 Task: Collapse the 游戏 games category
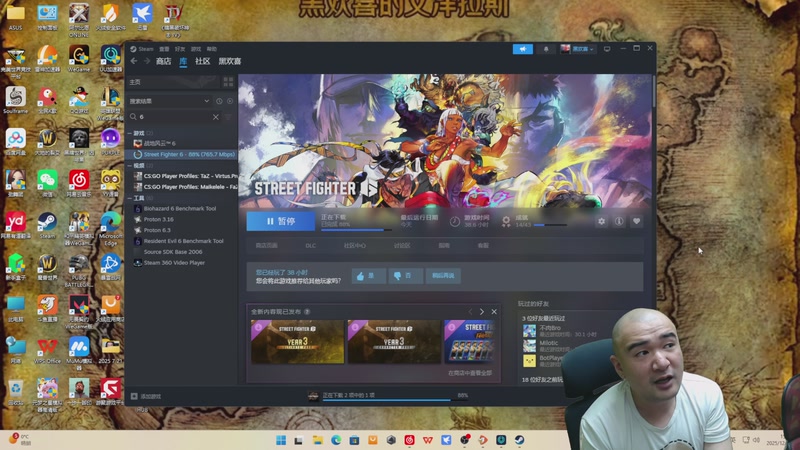tap(137, 133)
